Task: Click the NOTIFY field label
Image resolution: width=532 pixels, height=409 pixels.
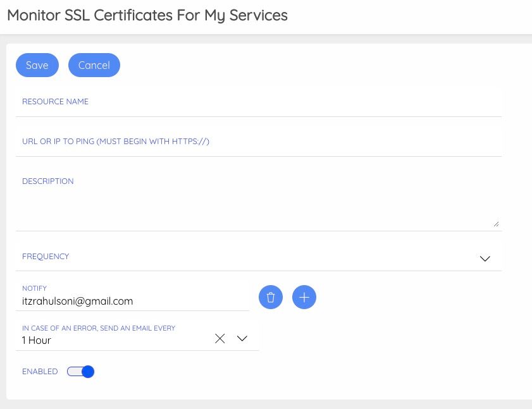Action: [34, 288]
